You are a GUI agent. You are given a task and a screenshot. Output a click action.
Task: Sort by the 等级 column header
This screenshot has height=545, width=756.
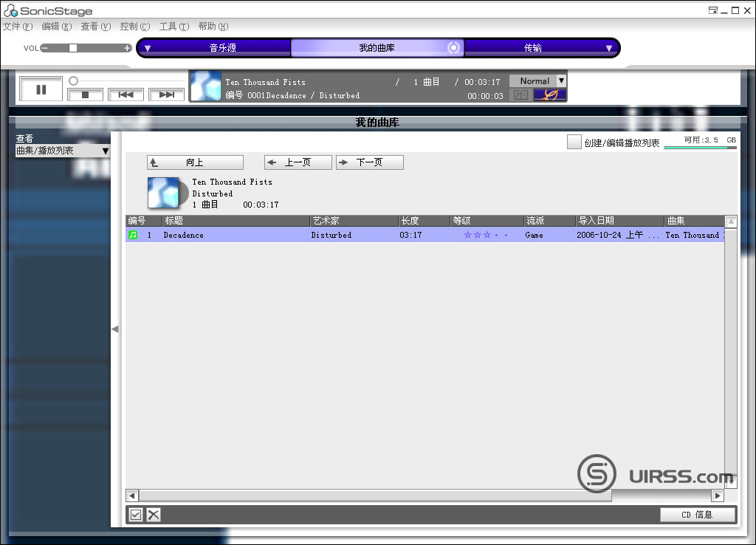(487, 220)
